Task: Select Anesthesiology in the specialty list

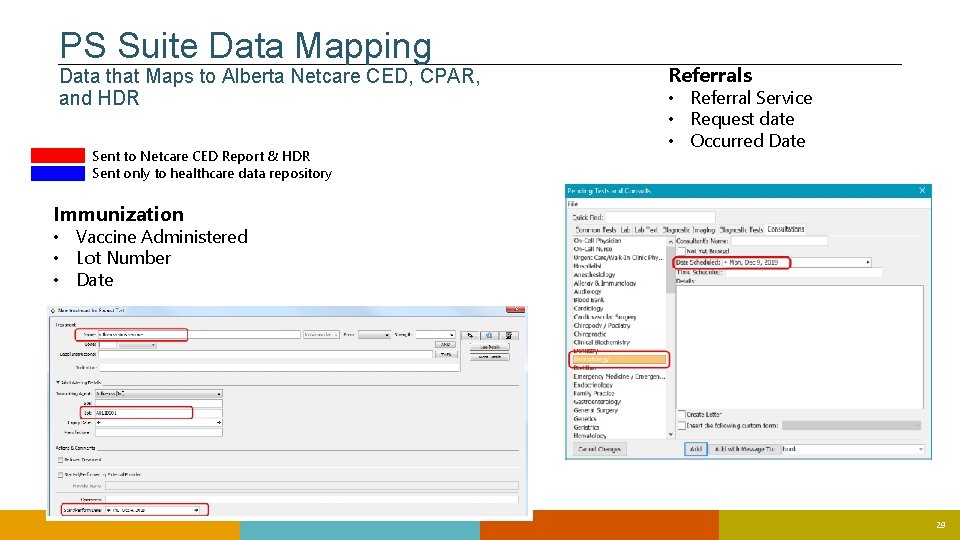Action: pos(594,275)
